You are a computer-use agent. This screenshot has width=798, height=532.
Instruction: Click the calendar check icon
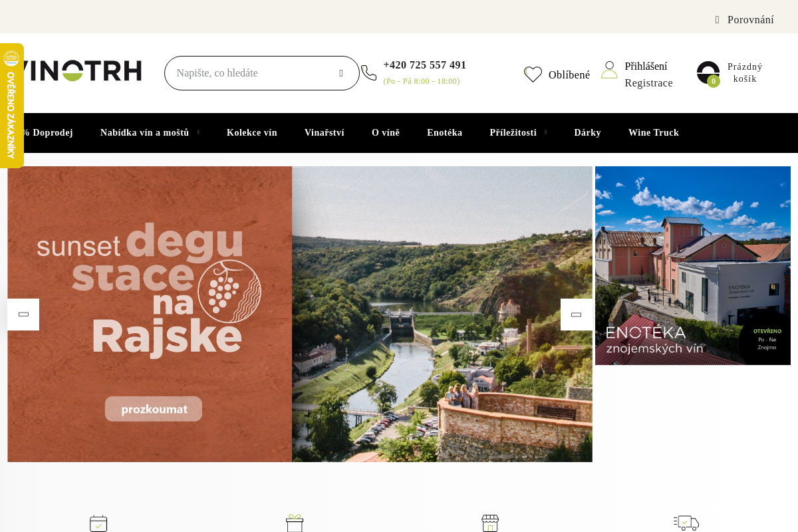98,523
